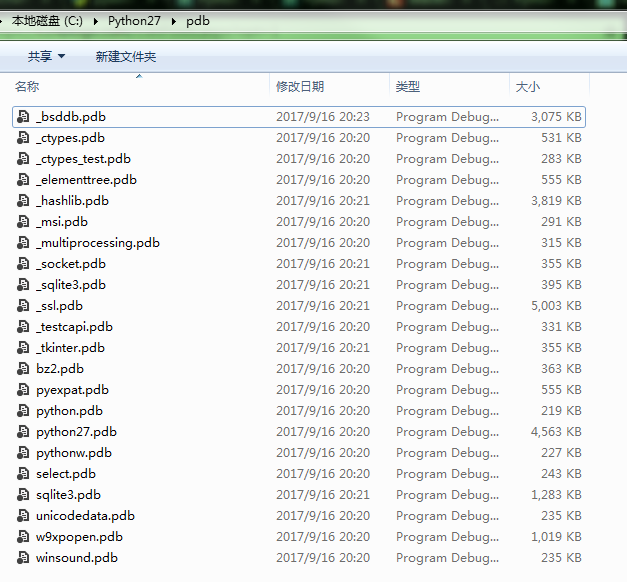
Task: Click the sqlite3.pdb file icon
Action: (x=23, y=495)
